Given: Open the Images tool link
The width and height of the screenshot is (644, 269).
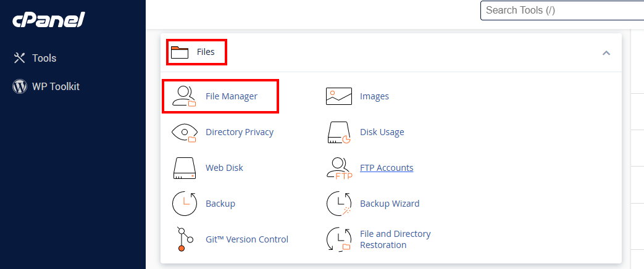Looking at the screenshot, I should [375, 96].
